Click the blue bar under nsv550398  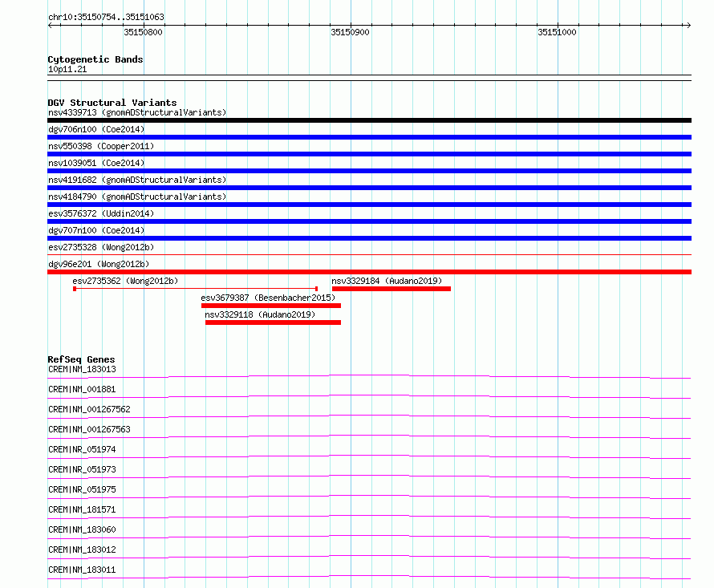(369, 154)
